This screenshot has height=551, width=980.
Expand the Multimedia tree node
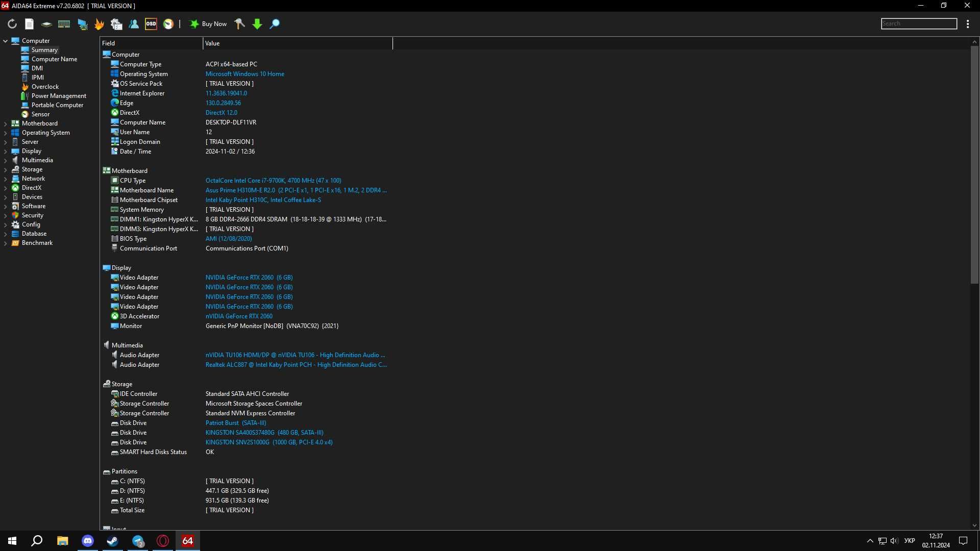click(5, 160)
